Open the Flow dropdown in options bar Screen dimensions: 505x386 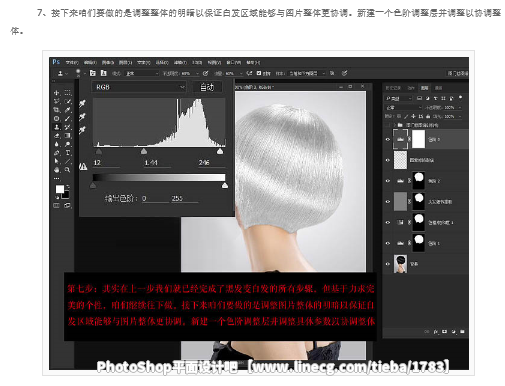241,73
